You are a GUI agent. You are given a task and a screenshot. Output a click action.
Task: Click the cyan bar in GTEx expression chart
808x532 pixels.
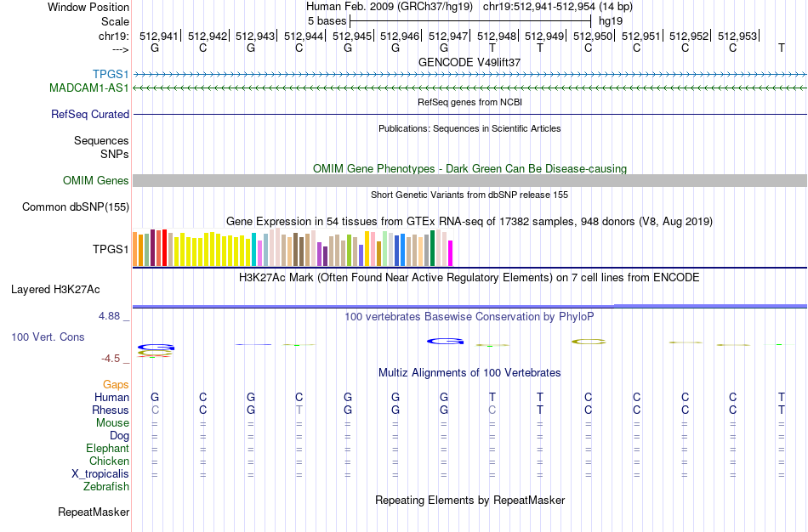click(x=253, y=249)
